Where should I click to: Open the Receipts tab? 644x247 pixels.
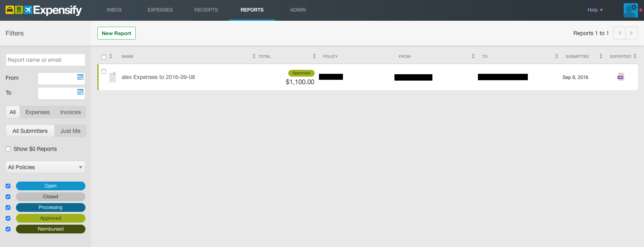206,10
